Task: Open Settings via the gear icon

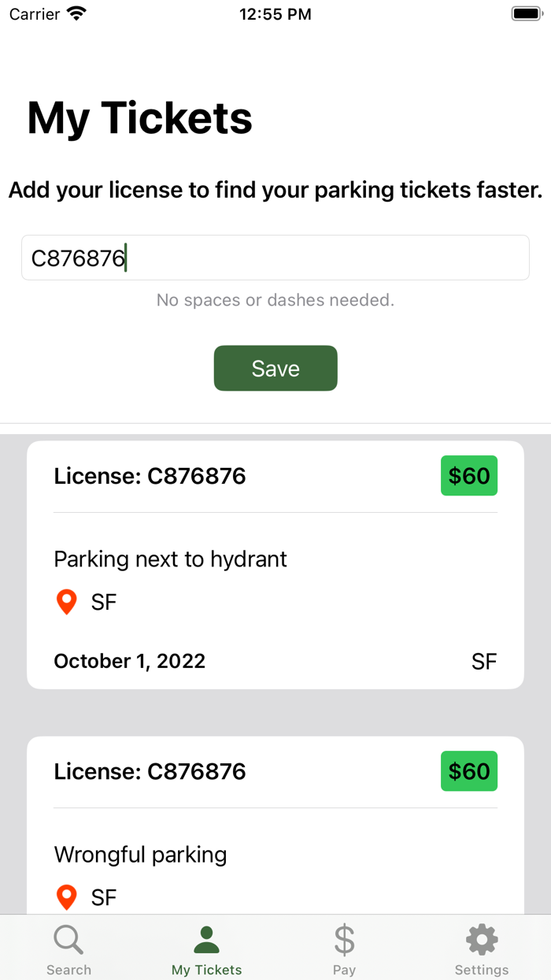Action: pos(481,937)
